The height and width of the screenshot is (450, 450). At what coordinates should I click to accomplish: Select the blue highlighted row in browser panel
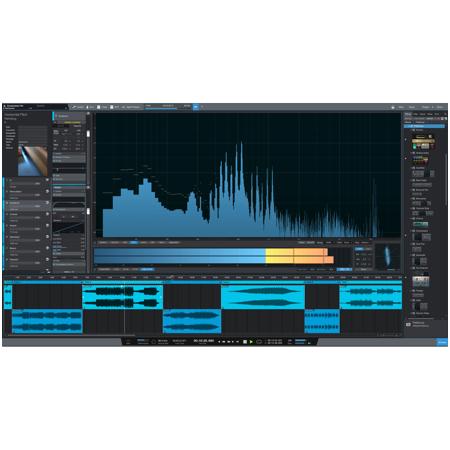point(424,126)
